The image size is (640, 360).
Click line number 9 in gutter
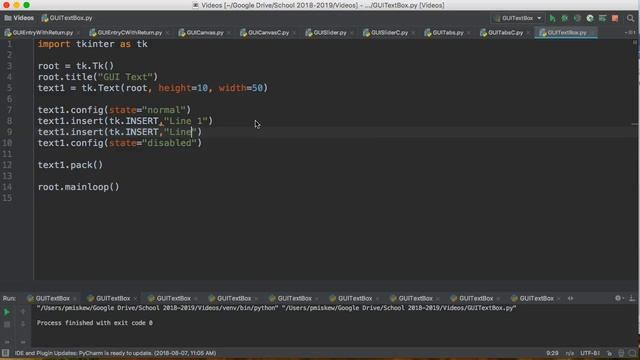9,132
